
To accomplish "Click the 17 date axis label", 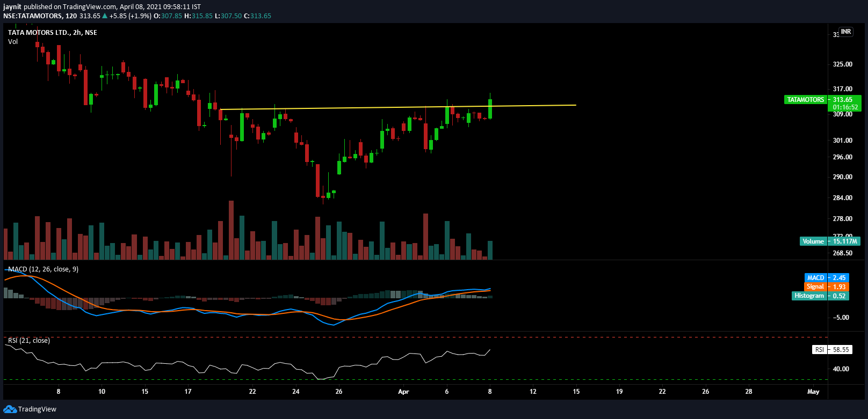I will pos(188,392).
